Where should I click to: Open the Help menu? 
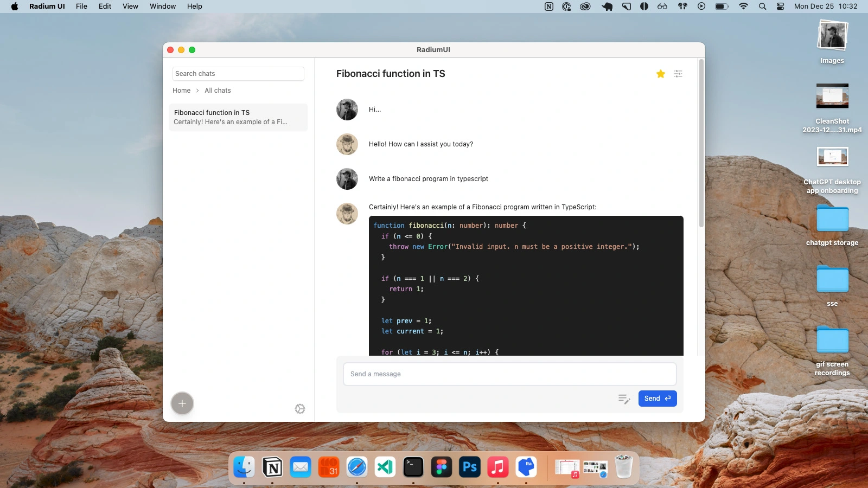(x=194, y=7)
